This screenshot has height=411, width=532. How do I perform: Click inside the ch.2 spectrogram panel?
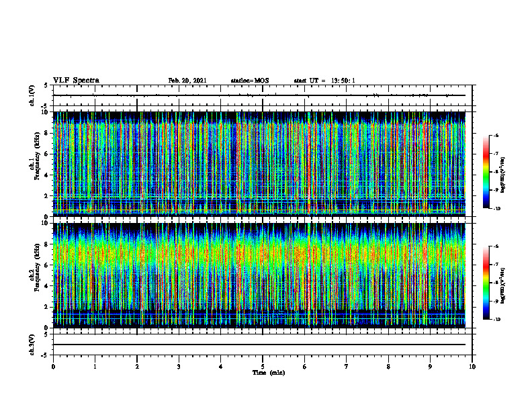click(259, 275)
